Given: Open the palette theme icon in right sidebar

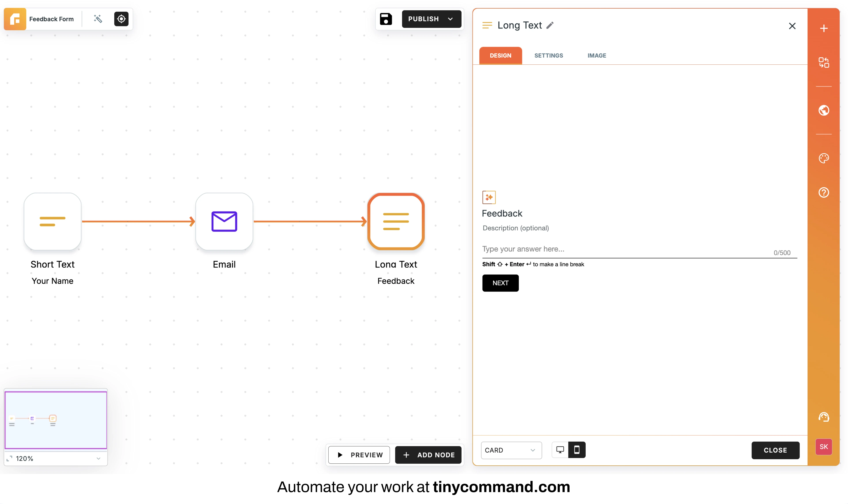Looking at the screenshot, I should tap(824, 158).
